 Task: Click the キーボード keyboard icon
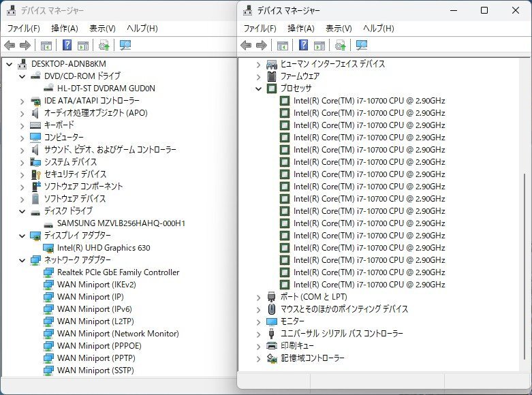(x=35, y=125)
